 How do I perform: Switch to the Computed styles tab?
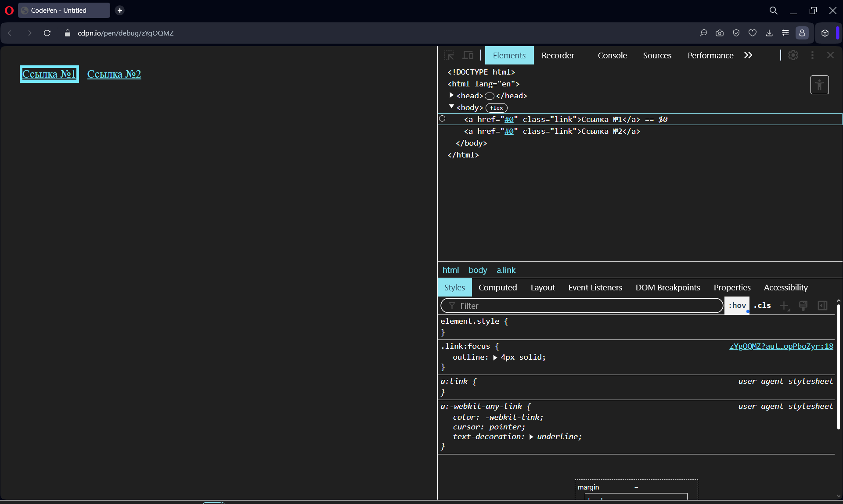(498, 287)
